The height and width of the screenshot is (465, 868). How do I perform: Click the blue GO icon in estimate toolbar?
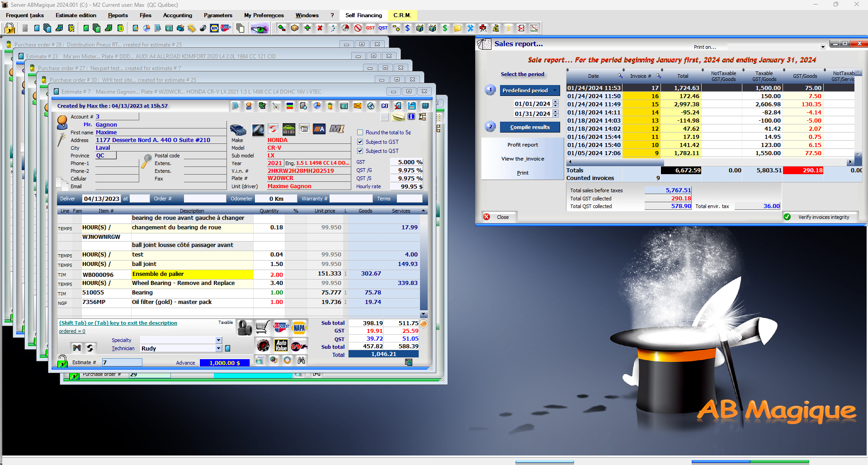pos(385,106)
